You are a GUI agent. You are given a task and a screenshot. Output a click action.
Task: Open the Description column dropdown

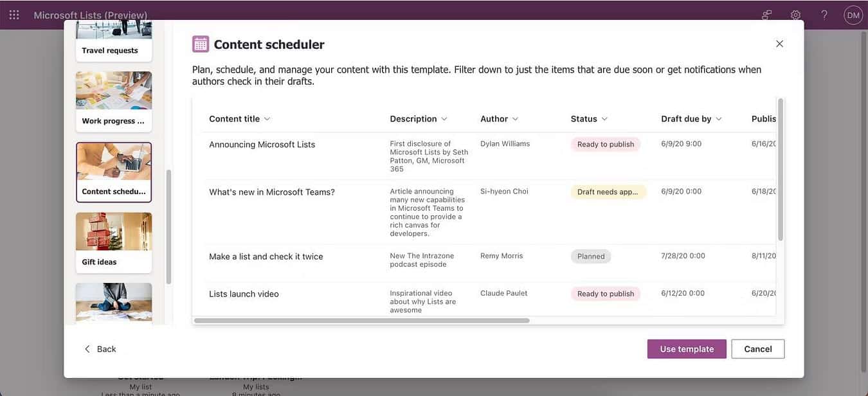[x=443, y=117]
